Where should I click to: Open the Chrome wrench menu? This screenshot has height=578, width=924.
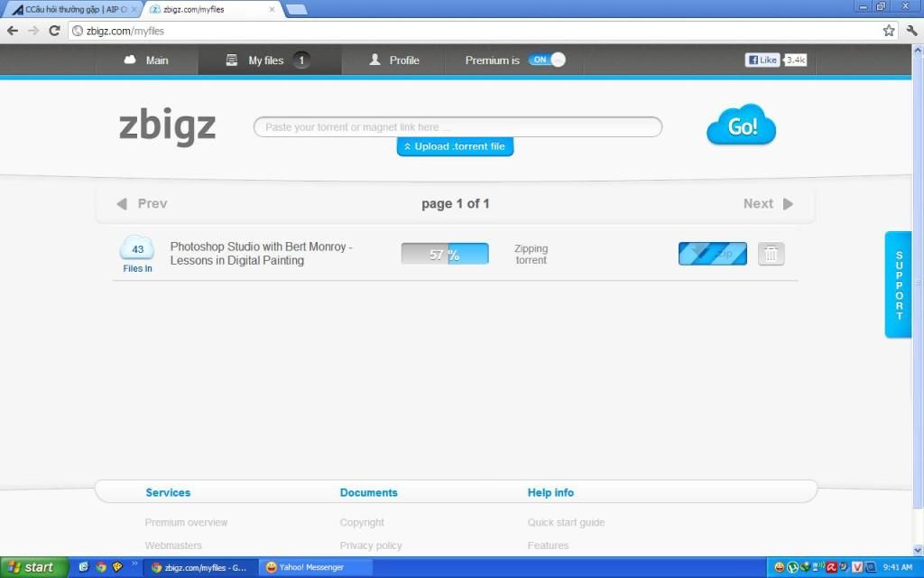point(911,31)
